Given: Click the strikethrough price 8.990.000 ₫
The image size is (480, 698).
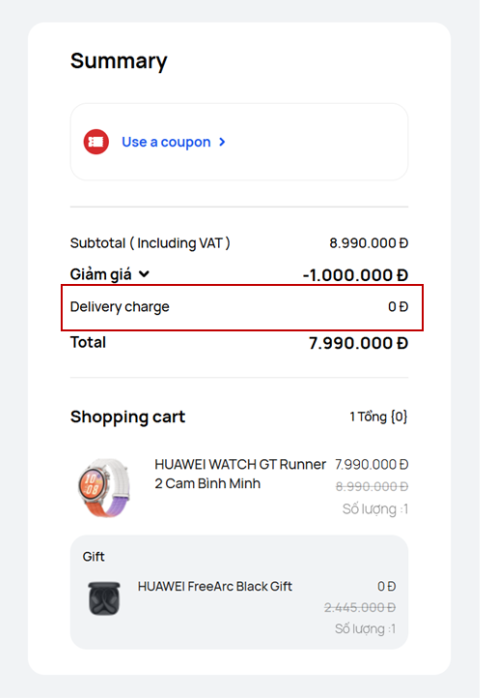Looking at the screenshot, I should click(372, 486).
